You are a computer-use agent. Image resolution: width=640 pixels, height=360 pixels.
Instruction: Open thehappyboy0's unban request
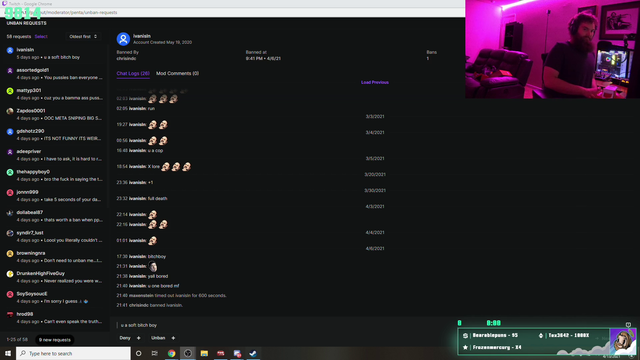click(54, 176)
